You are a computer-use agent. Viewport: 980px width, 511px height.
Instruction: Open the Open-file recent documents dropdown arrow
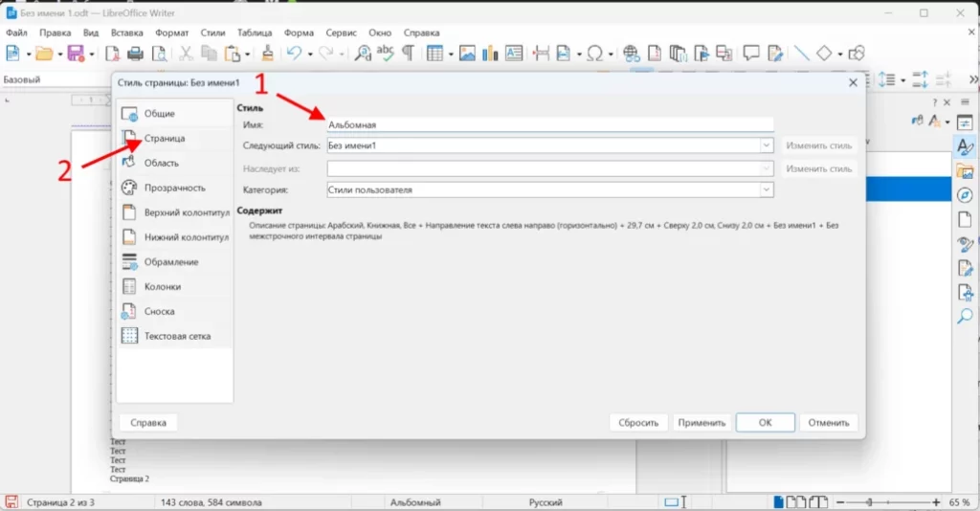click(x=60, y=55)
